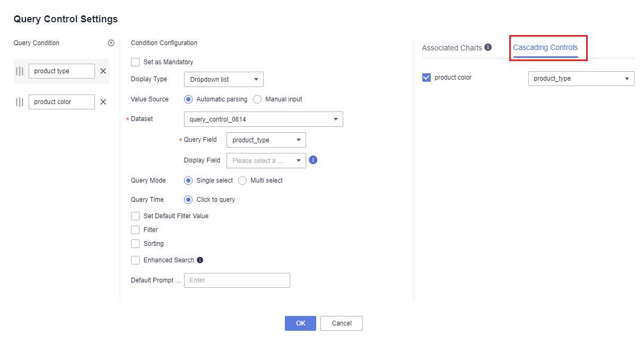Open the Cascading Controls tab
Viewport: 644px width, 343px height.
click(x=545, y=48)
